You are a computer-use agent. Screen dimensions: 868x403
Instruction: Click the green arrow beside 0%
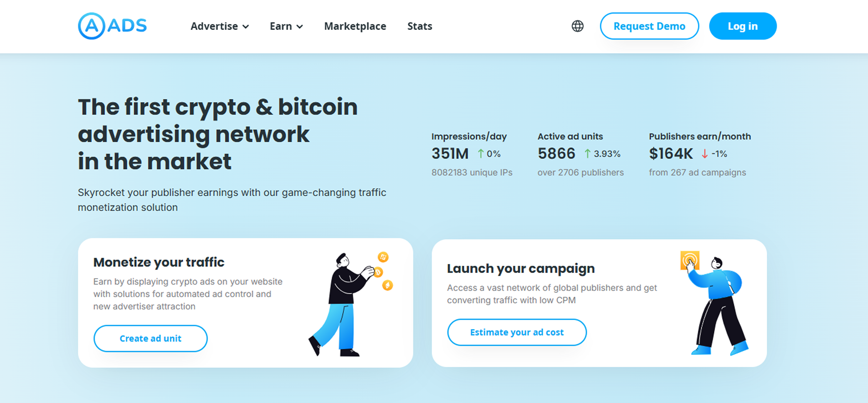[x=481, y=154]
